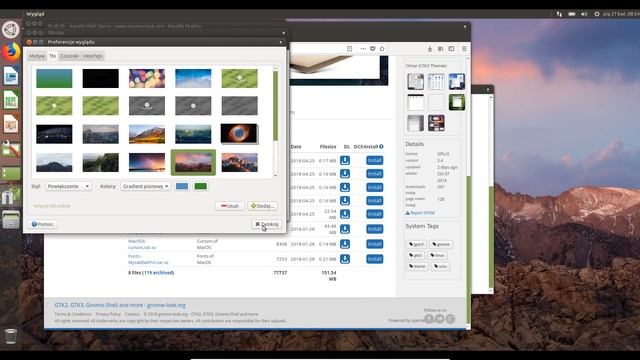Image resolution: width=640 pixels, height=360 pixels.
Task: Open Terms & Conditions footer link
Action: click(x=73, y=314)
